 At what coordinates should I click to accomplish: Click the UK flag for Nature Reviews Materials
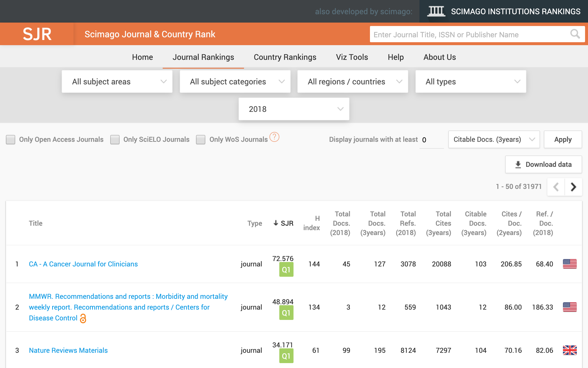[570, 350]
